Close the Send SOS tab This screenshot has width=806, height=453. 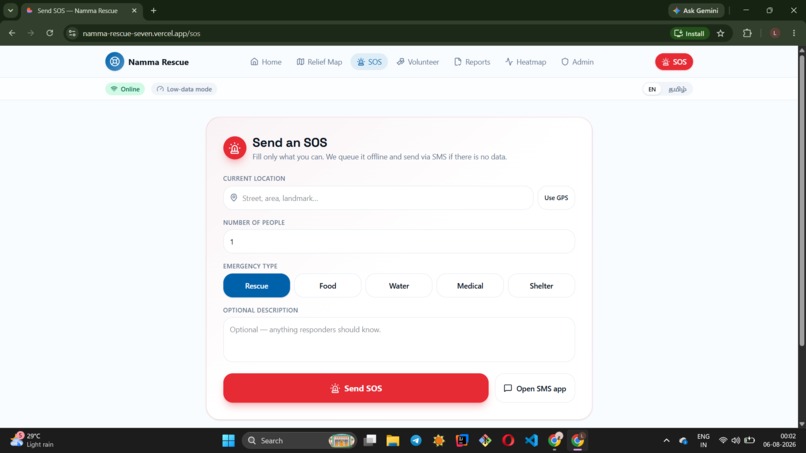pyautogui.click(x=134, y=10)
